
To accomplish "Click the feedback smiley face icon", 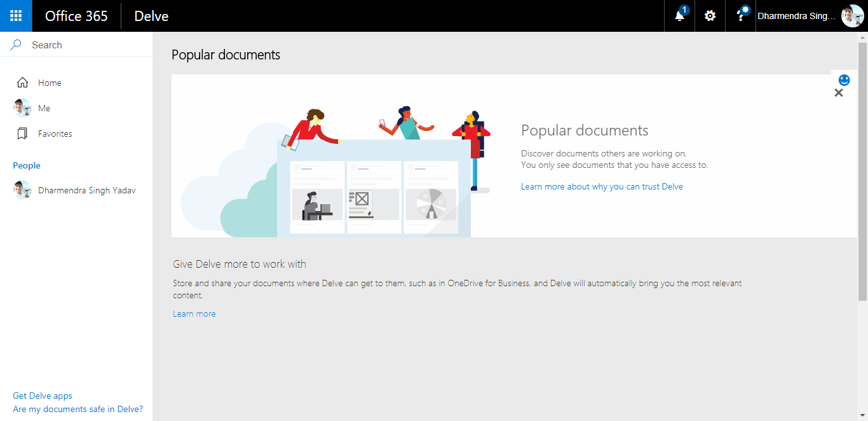I will click(844, 80).
